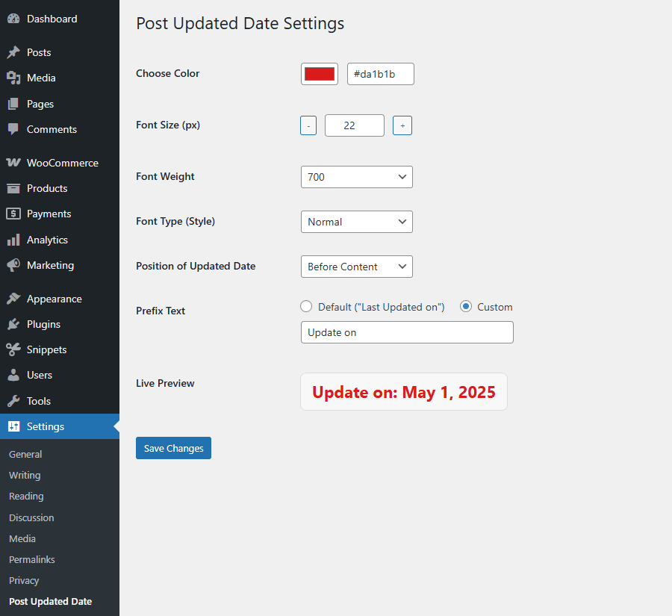Open the Analytics bar chart icon
Screen dimensions: 672x616
(13, 240)
